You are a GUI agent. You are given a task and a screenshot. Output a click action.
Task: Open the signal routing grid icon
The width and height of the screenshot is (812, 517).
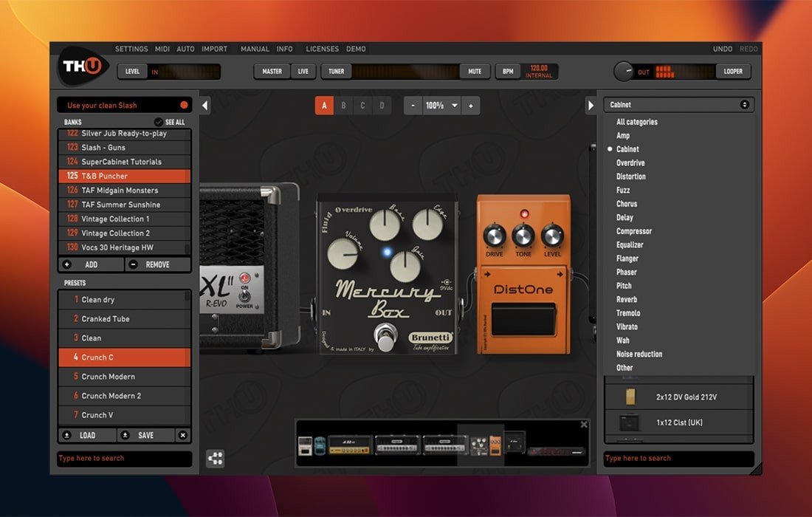pos(215,459)
